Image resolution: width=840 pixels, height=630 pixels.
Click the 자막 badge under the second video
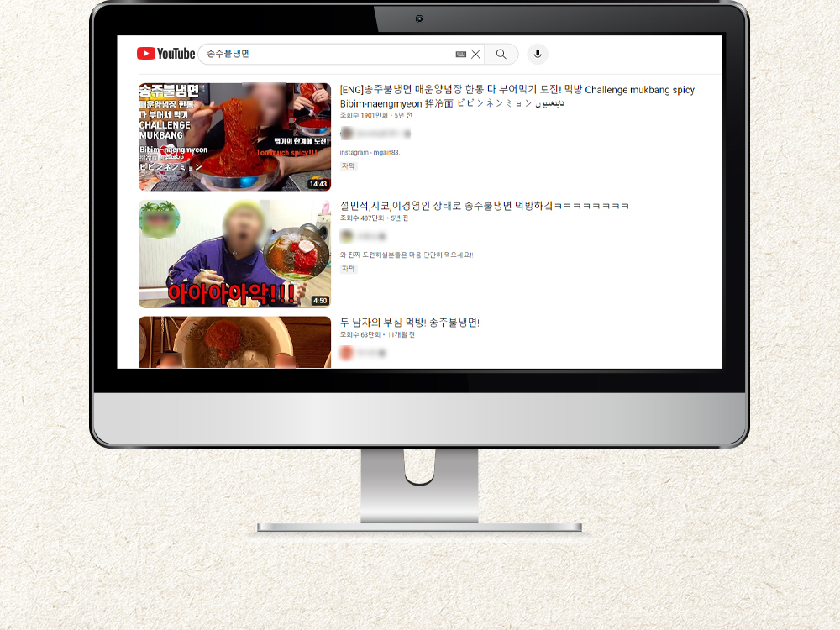click(348, 269)
